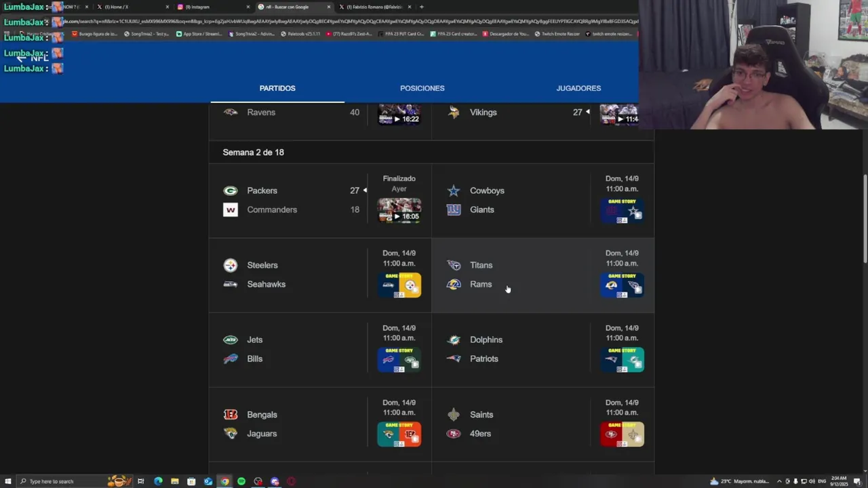
Task: Click the Patriots team name
Action: [484, 359]
